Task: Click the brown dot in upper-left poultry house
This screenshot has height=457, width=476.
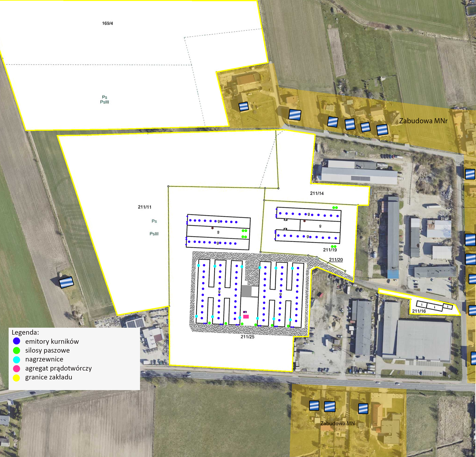Action: pyautogui.click(x=212, y=228)
